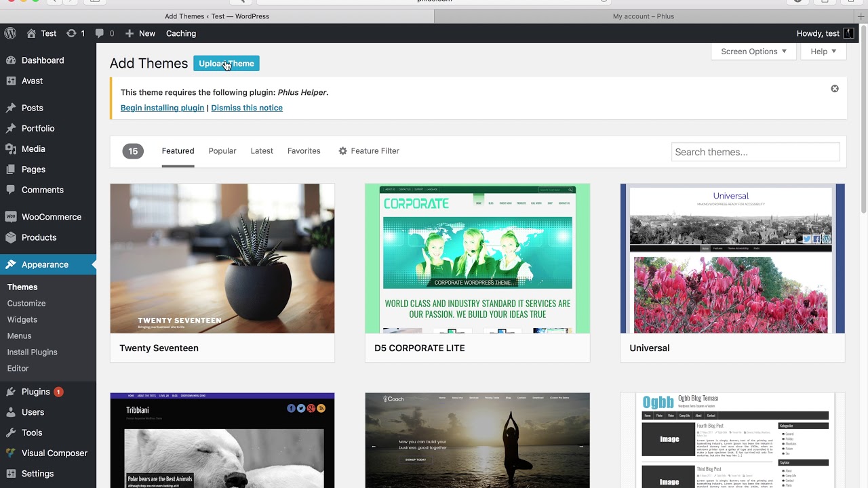Open Visual Composer in the sidebar
The width and height of the screenshot is (868, 488).
(48, 453)
